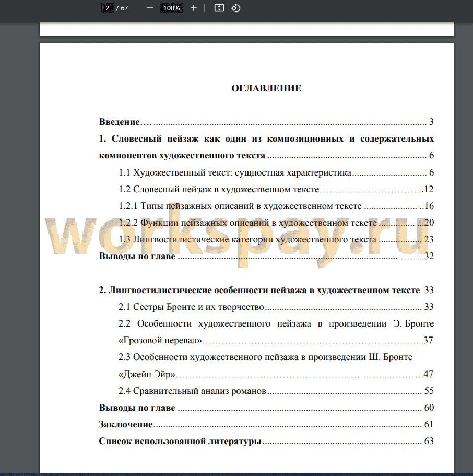This screenshot has width=473, height=476.
Task: Click the heading 'ОГЛАВЛЕНИЕ'
Action: click(x=266, y=88)
